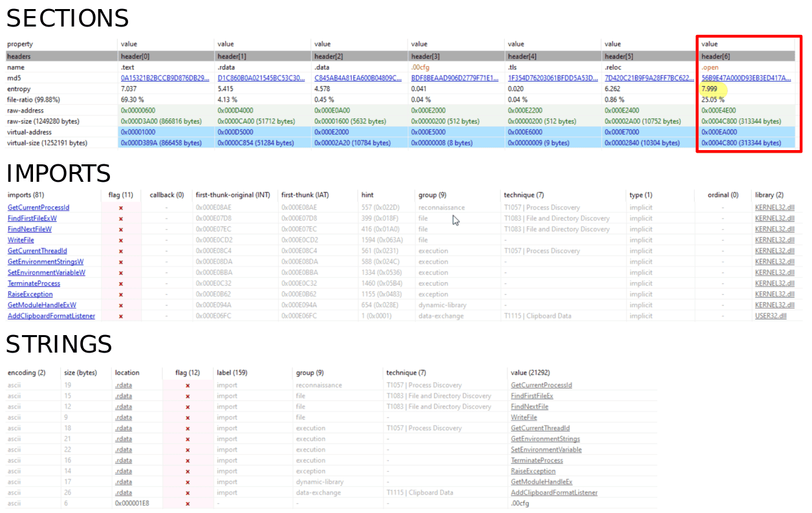Click red X flag in RaiseException import row

(121, 294)
